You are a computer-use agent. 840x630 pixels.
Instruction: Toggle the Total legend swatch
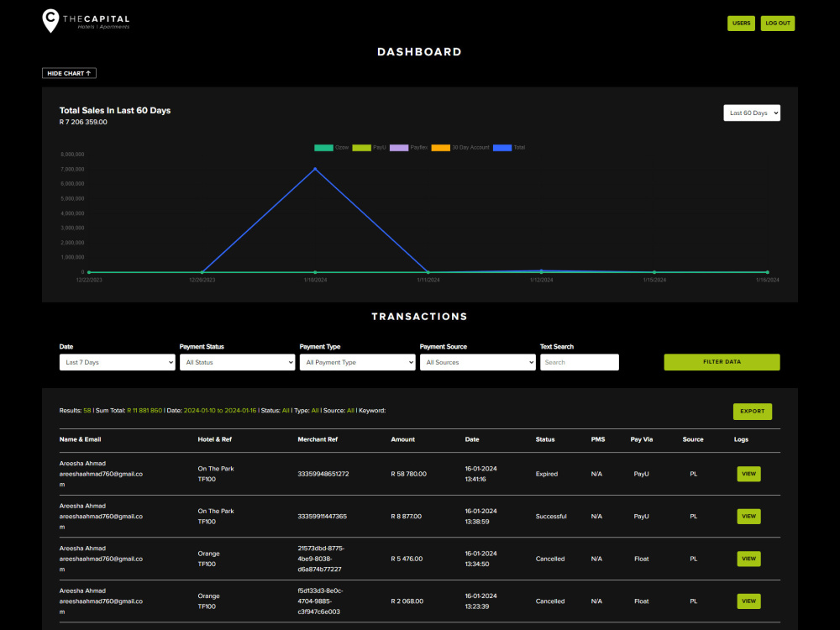tap(502, 148)
